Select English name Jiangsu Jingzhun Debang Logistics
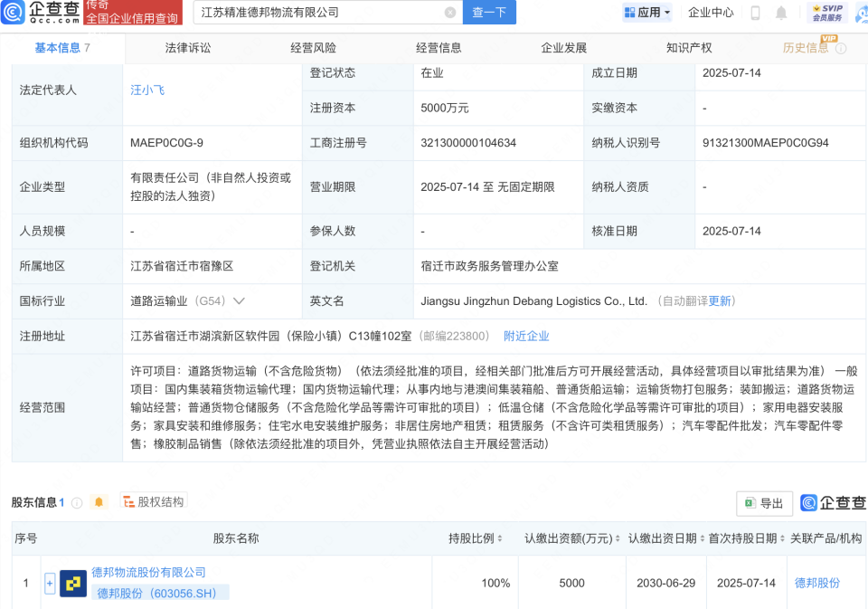This screenshot has height=609, width=868. [x=533, y=301]
